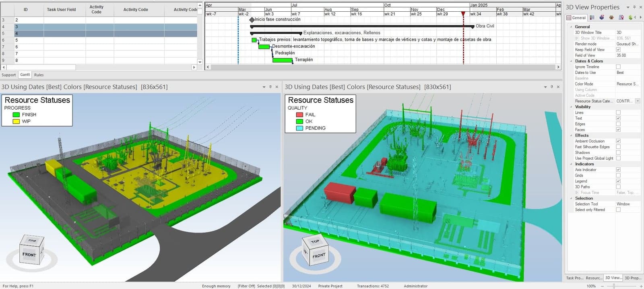
Task: Collapse the General properties section
Action: (571, 27)
